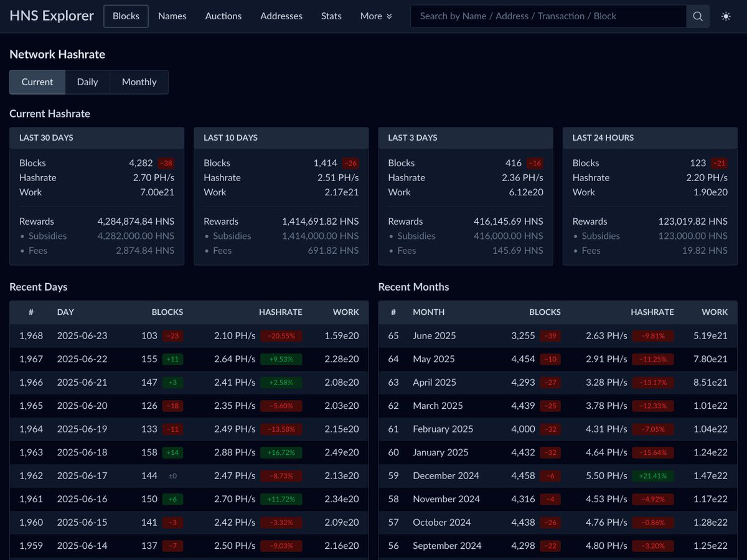Viewport: 747px width, 560px height.
Task: Open the 2025-06-21 day entry
Action: click(189, 383)
